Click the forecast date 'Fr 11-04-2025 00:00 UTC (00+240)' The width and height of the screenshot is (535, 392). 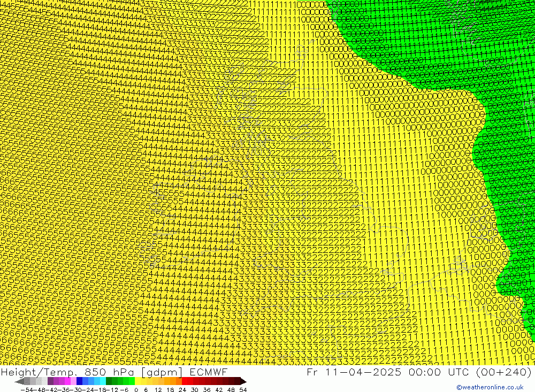[419, 372]
